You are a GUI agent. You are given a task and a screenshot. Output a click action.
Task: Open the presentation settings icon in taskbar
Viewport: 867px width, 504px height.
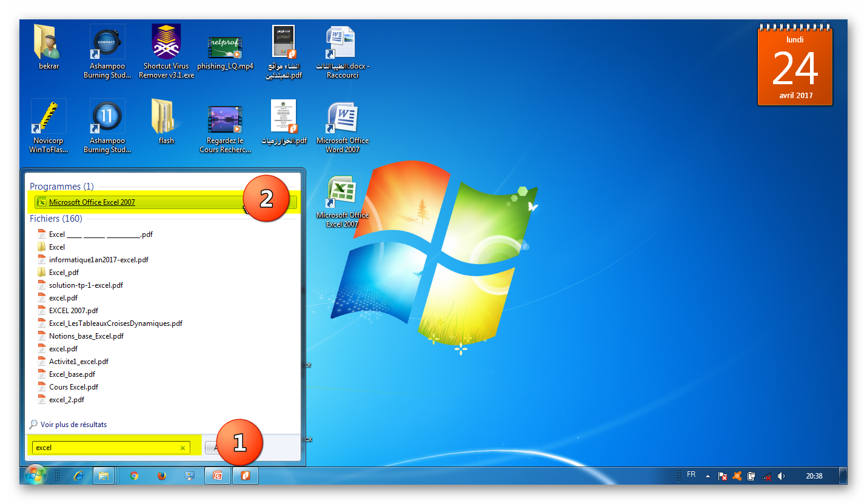(190, 476)
